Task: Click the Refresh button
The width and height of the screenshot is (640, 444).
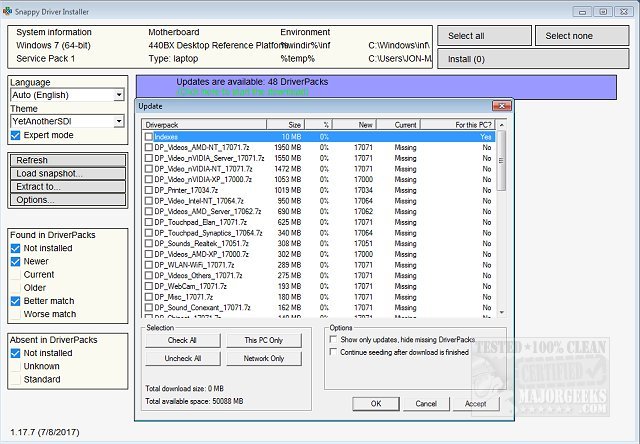Action: tap(68, 160)
